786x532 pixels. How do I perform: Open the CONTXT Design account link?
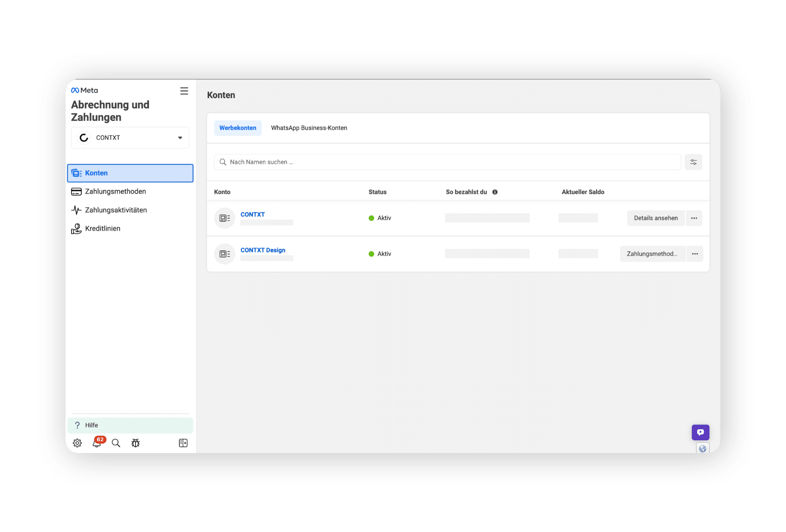(263, 250)
